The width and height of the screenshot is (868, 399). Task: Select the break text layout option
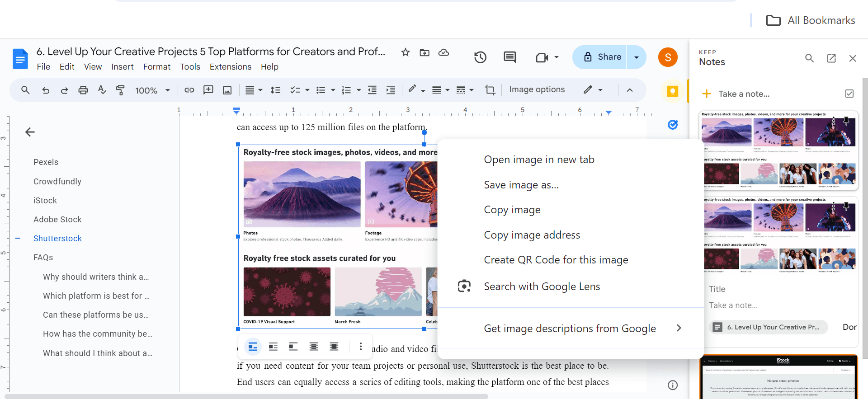293,347
